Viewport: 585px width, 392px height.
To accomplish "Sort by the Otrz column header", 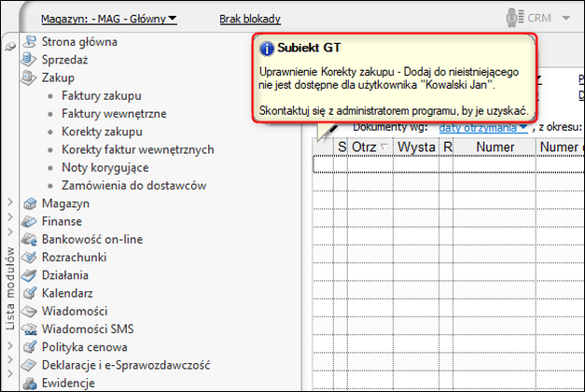I will coord(370,147).
